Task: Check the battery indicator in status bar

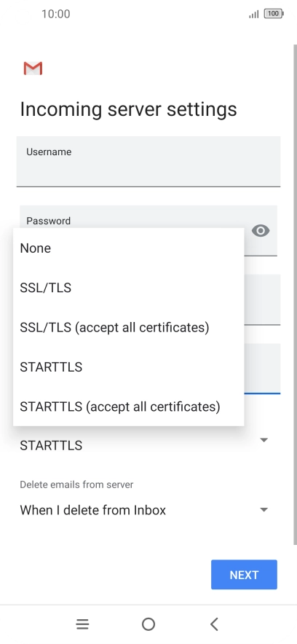Action: (274, 14)
